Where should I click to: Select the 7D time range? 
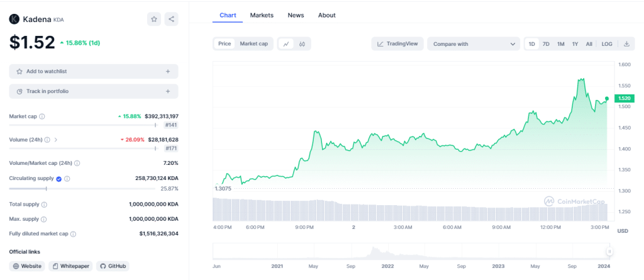click(546, 44)
